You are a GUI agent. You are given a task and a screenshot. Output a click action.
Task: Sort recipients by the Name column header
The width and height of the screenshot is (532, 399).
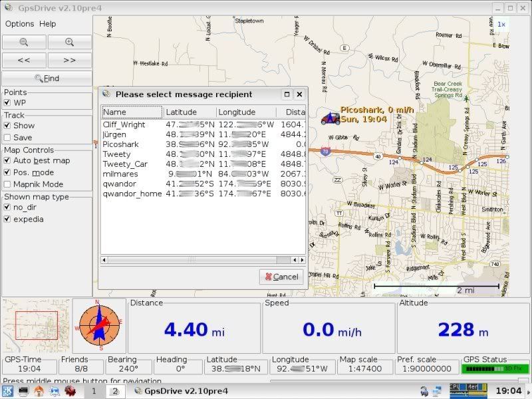point(131,112)
